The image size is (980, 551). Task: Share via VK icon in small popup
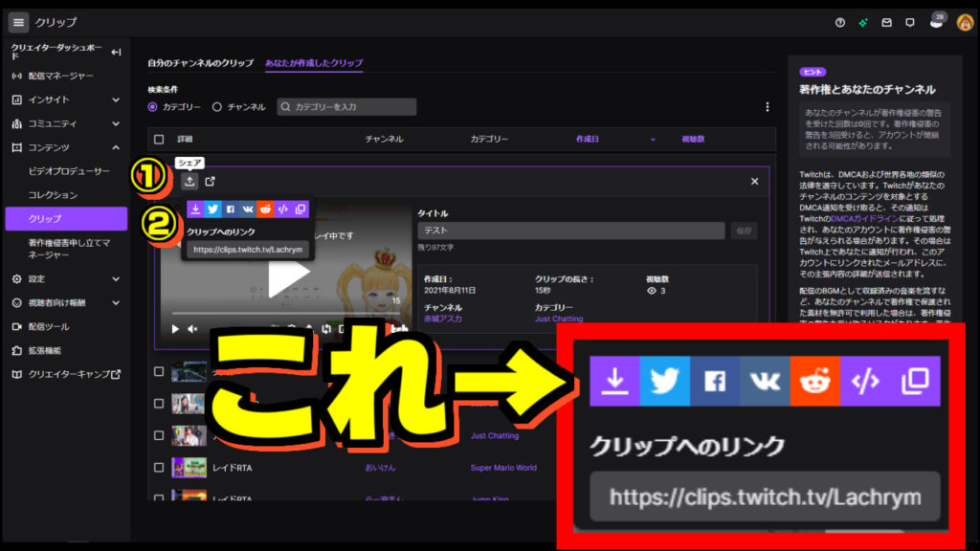click(248, 209)
